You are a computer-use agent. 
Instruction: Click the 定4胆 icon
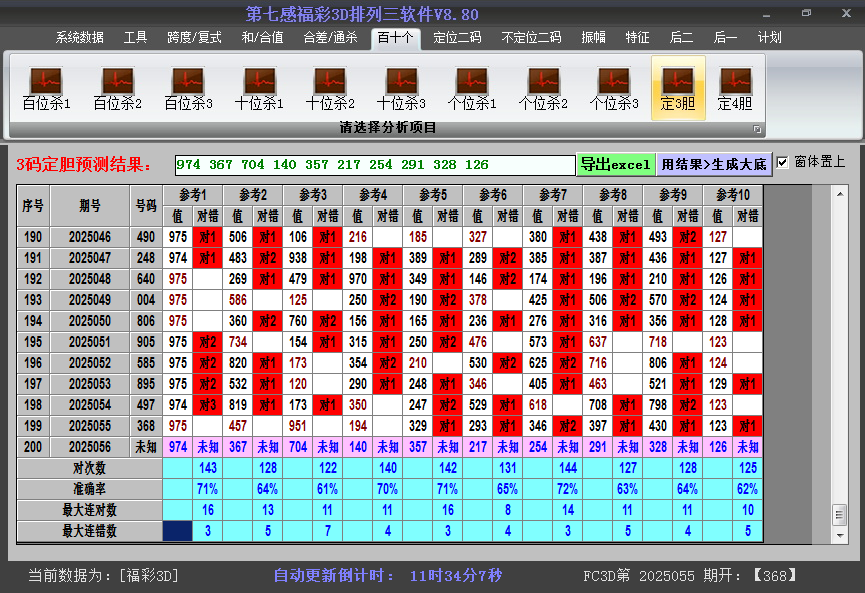point(735,88)
